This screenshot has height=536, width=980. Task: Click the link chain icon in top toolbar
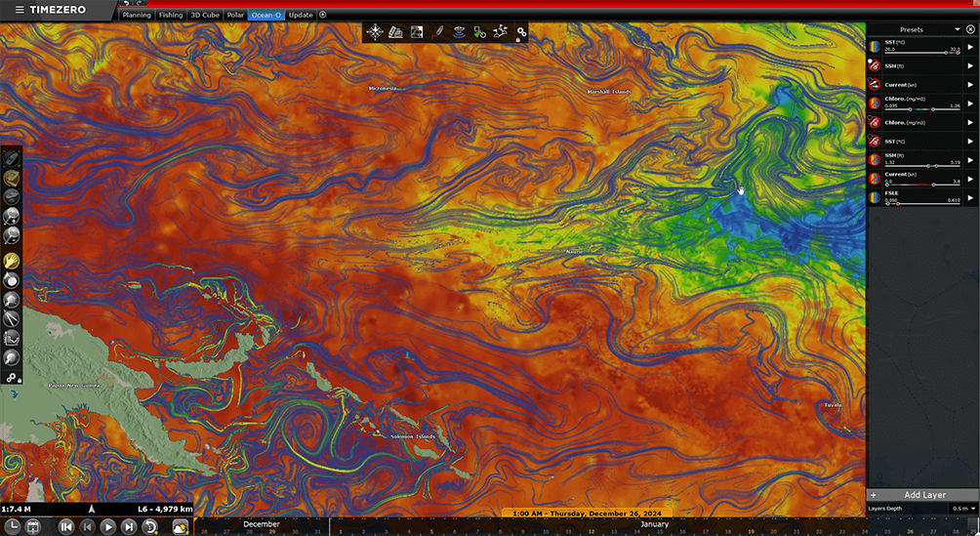[x=522, y=32]
